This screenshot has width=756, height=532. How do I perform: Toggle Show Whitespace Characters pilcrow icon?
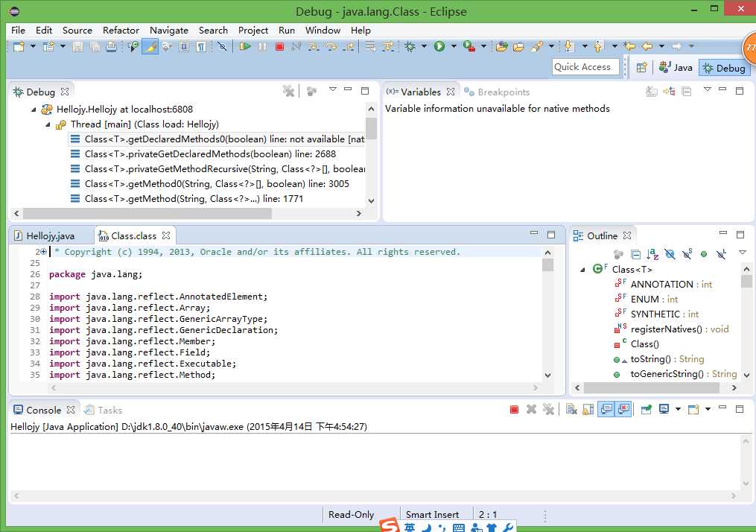tap(202, 47)
